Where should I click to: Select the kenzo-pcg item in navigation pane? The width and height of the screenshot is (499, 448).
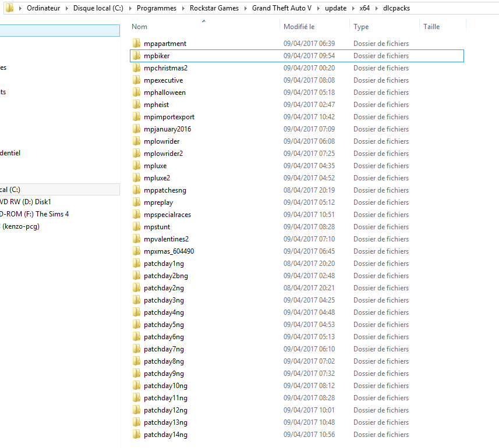point(20,226)
